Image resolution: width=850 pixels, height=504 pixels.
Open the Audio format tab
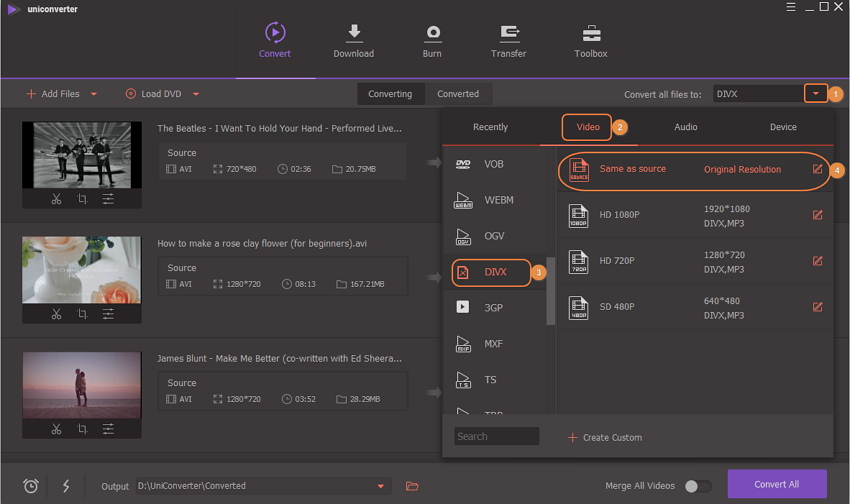coord(686,127)
